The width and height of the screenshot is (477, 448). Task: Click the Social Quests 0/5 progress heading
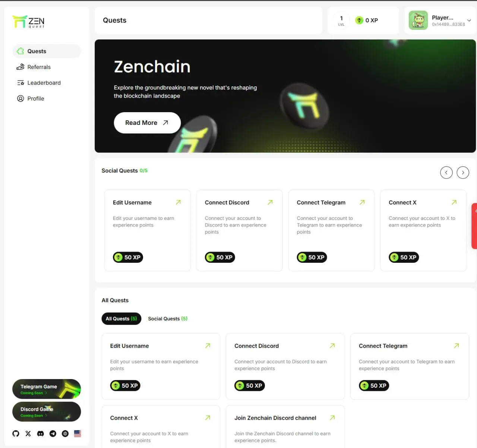point(124,171)
